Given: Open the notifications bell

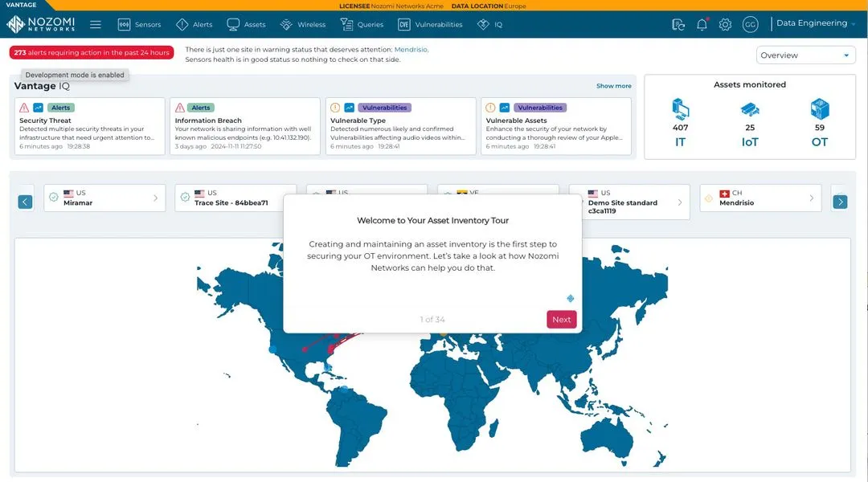Looking at the screenshot, I should 702,24.
